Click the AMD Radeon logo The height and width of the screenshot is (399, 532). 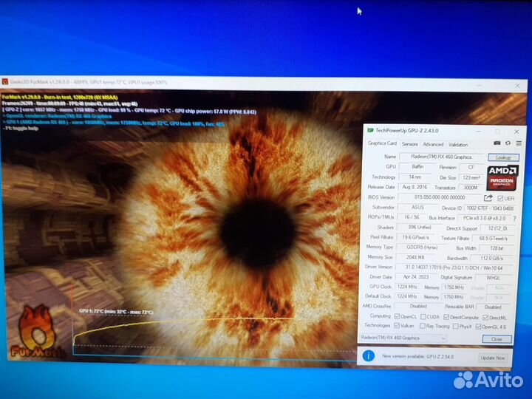(502, 178)
